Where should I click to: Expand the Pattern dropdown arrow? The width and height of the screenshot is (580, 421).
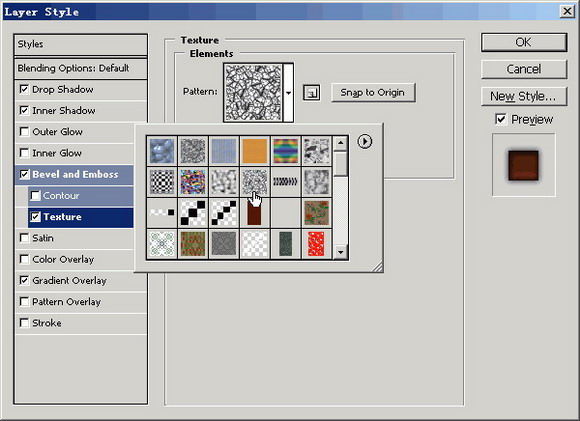(x=289, y=92)
